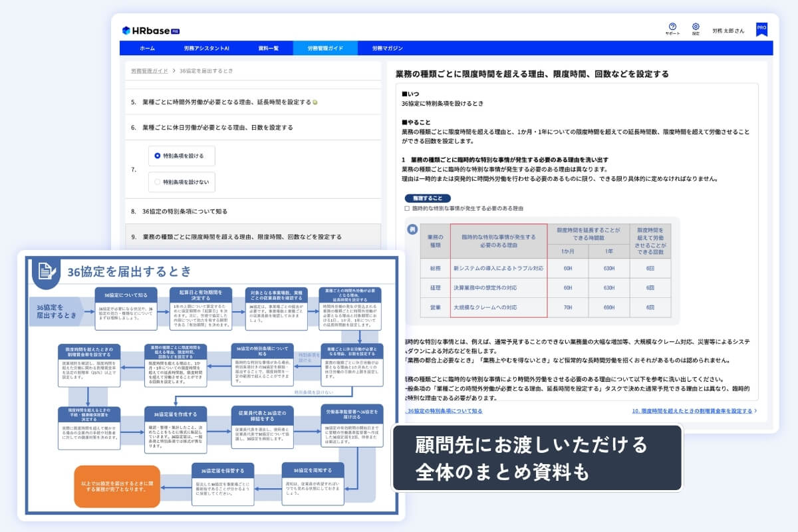Click the green status icon on item 5
The height and width of the screenshot is (532, 798).
click(x=315, y=102)
